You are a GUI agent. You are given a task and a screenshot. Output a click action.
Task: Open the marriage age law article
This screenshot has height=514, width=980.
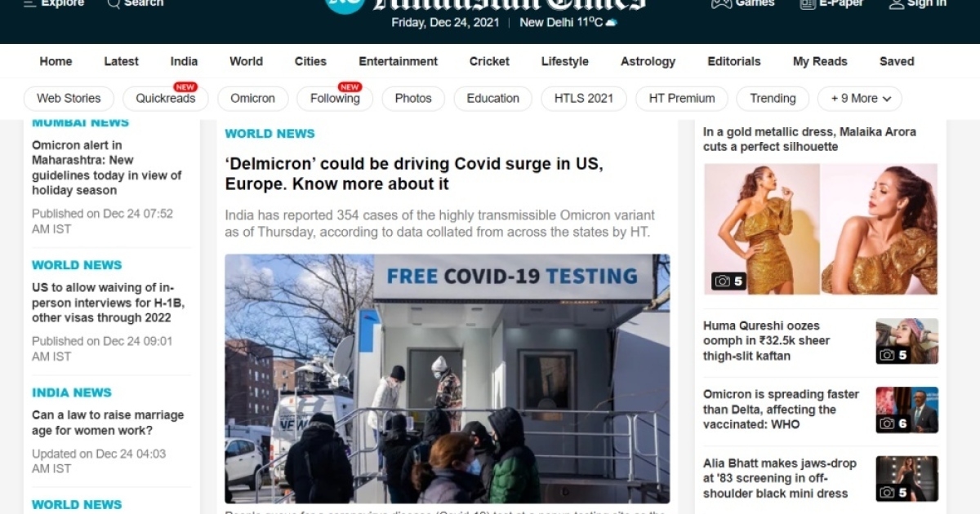click(x=108, y=423)
